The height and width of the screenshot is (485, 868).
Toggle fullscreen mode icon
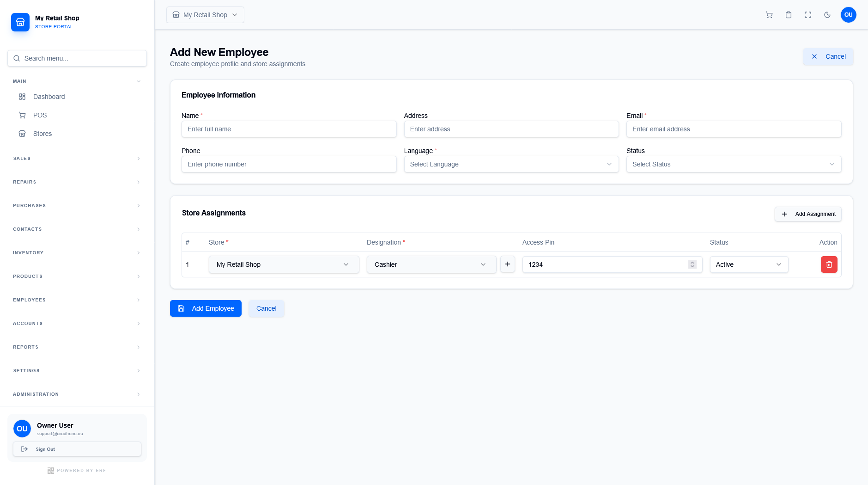pyautogui.click(x=808, y=15)
